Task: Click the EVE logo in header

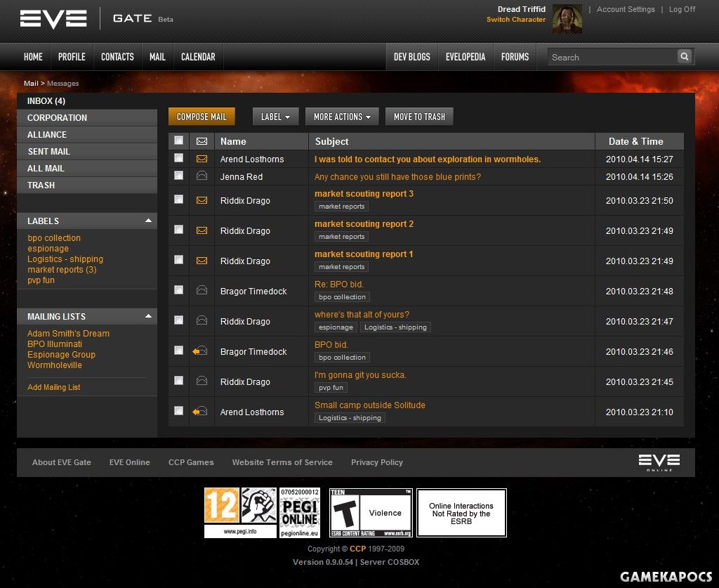Action: coord(53,19)
